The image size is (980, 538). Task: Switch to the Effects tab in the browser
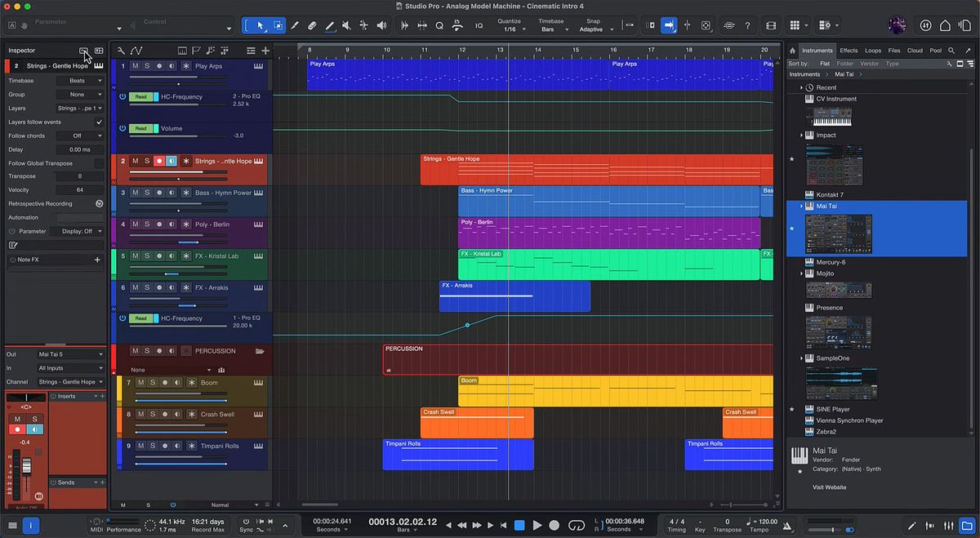(850, 49)
